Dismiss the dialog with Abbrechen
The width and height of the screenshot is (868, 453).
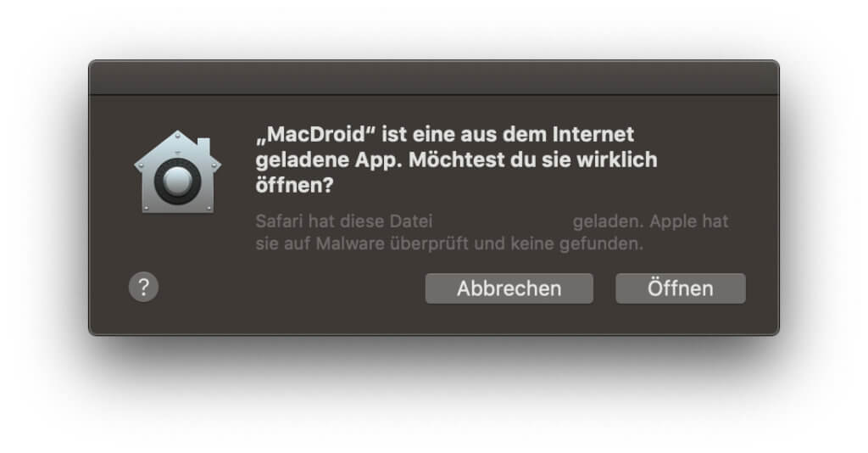click(x=509, y=288)
